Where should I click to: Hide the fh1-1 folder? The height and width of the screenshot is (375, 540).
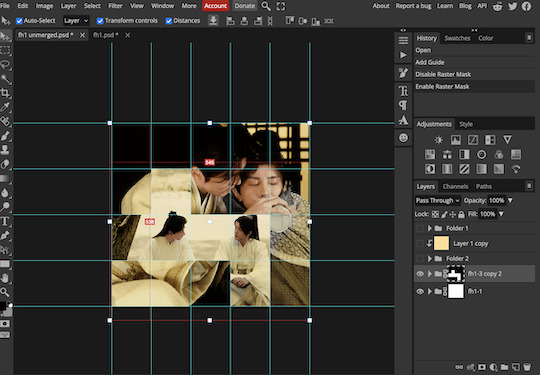(x=420, y=292)
